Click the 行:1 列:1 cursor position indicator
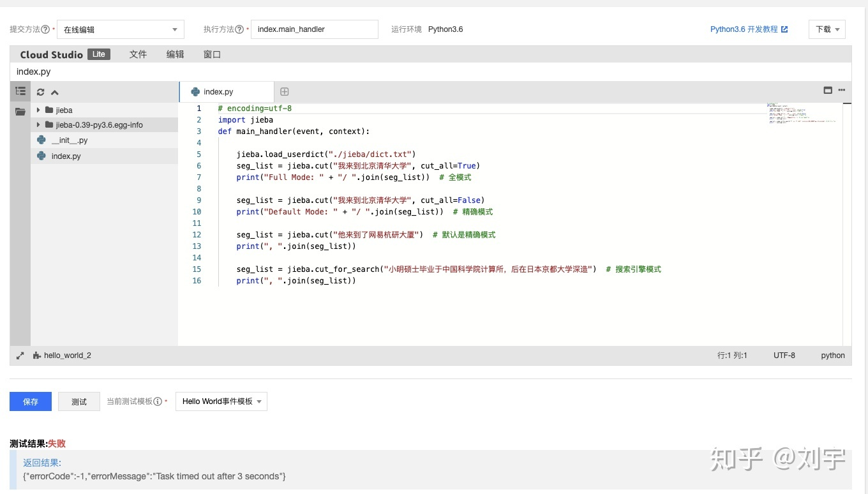 pos(732,356)
